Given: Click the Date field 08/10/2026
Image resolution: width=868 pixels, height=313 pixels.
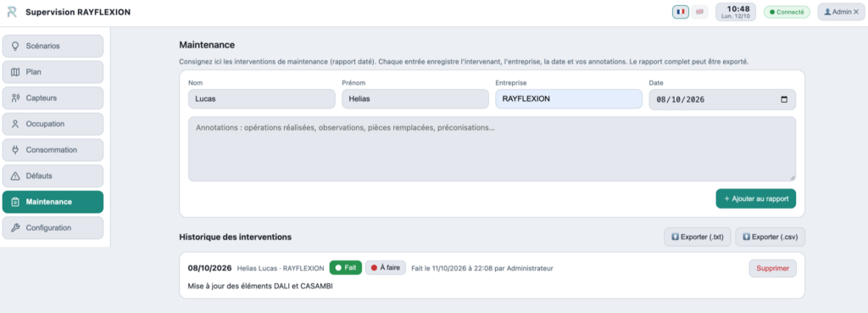Looking at the screenshot, I should point(722,100).
